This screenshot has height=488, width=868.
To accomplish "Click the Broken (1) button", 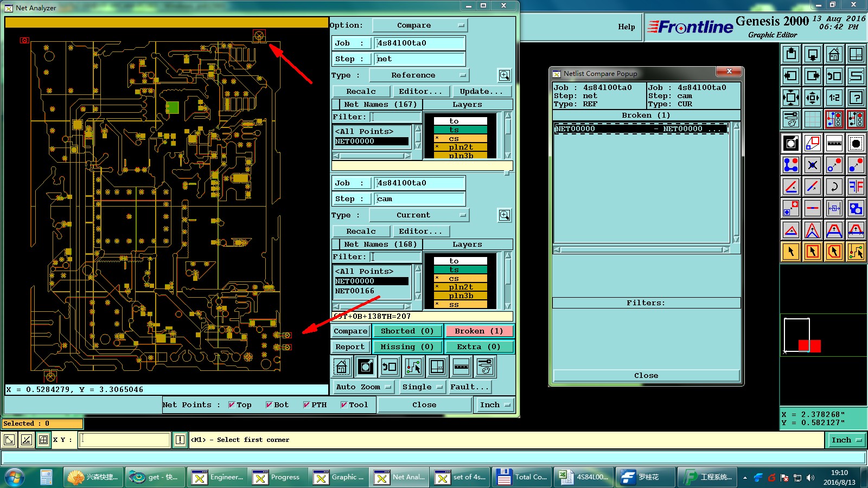I will 479,331.
